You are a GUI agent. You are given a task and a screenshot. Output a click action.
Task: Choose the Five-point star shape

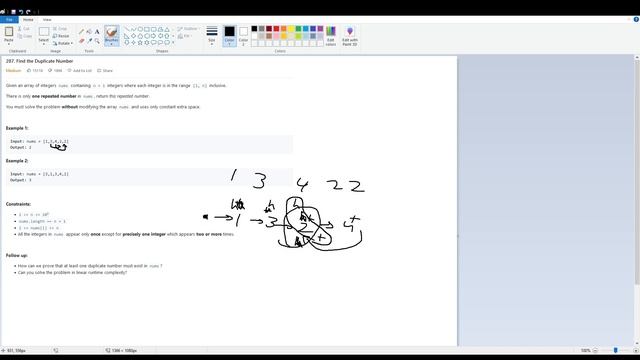click(x=140, y=42)
